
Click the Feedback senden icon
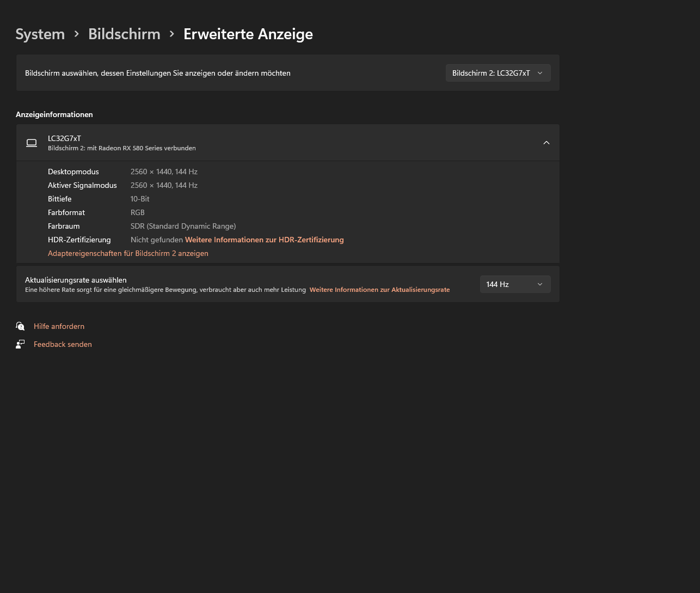click(20, 344)
